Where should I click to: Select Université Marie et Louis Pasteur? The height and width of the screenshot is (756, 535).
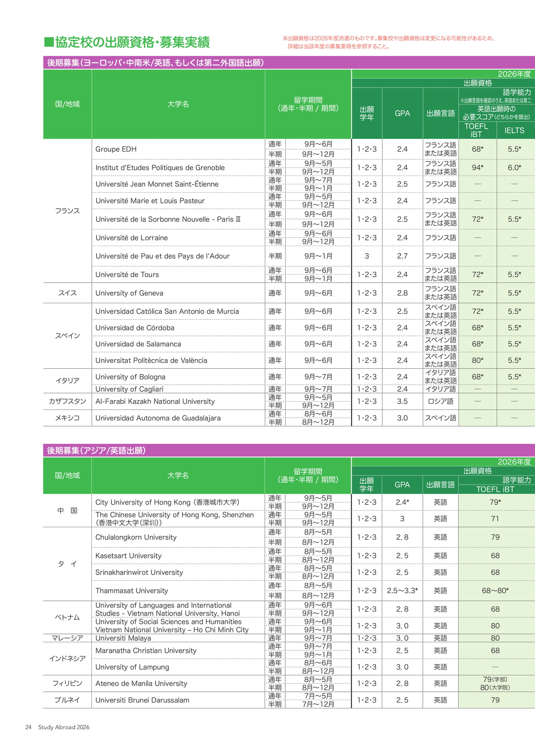coord(150,201)
